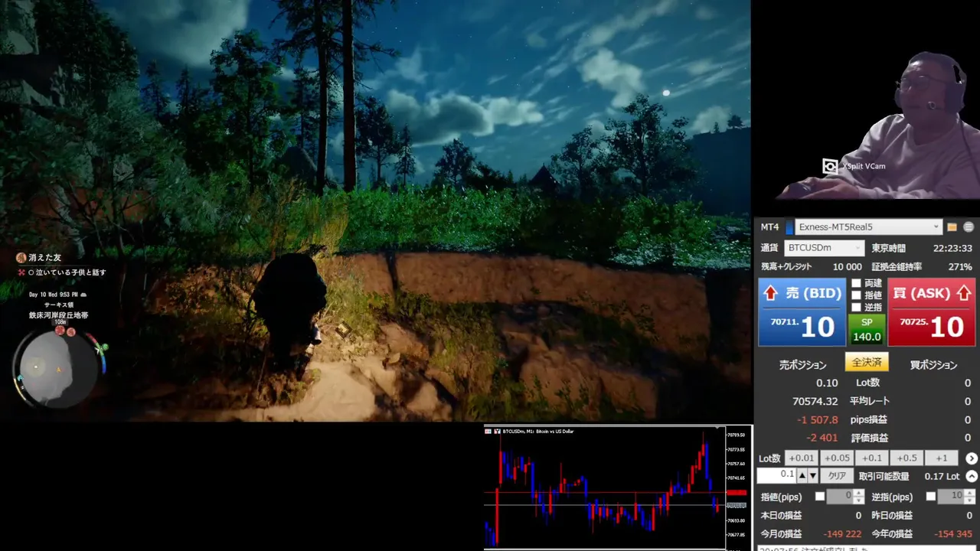The width and height of the screenshot is (980, 551).
Task: Increase the 逆指(pips) value with its up spinner
Action: pos(969,493)
